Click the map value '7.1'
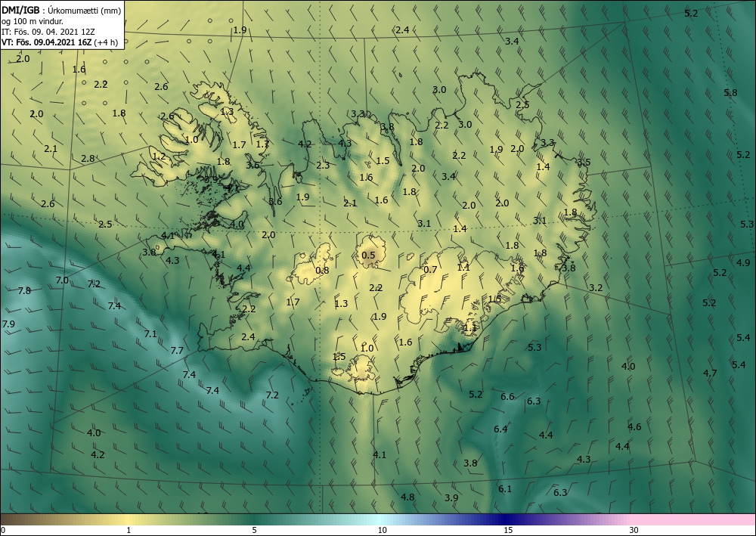The width and height of the screenshot is (756, 536). [x=150, y=334]
